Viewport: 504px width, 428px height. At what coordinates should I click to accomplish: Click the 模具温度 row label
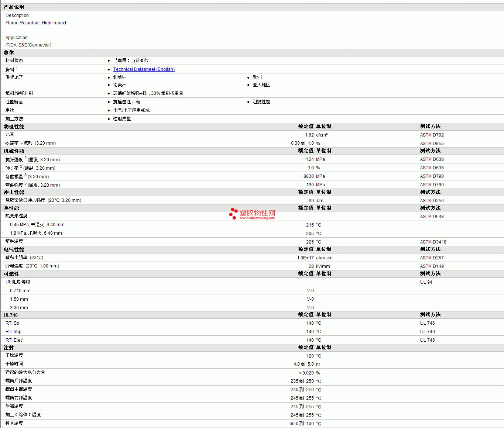click(x=14, y=423)
